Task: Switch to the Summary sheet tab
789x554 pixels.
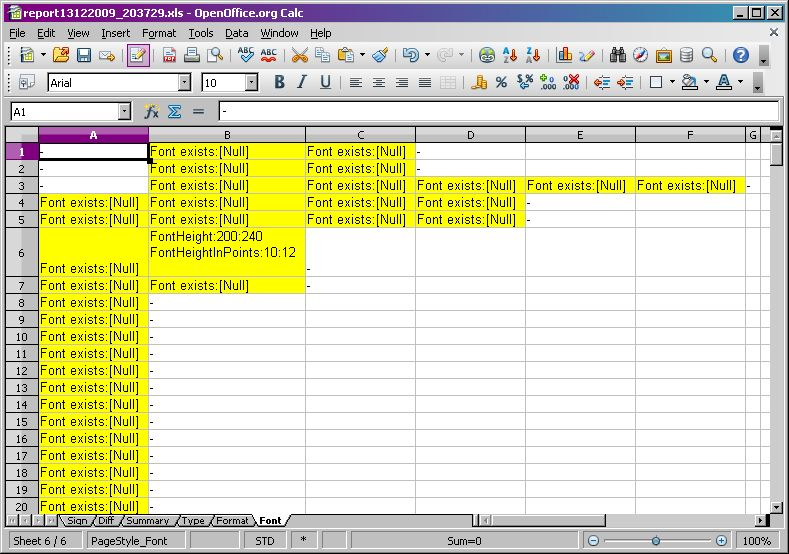Action: [x=147, y=520]
